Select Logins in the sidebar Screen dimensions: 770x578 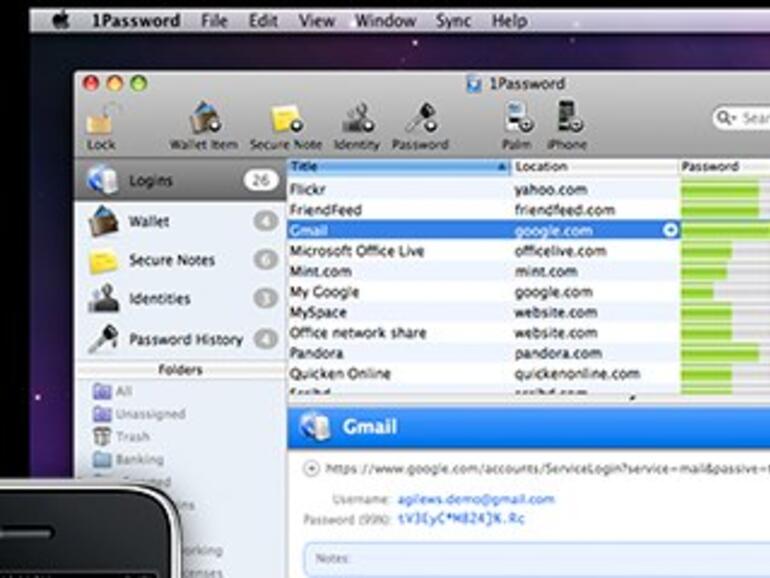pyautogui.click(x=180, y=180)
